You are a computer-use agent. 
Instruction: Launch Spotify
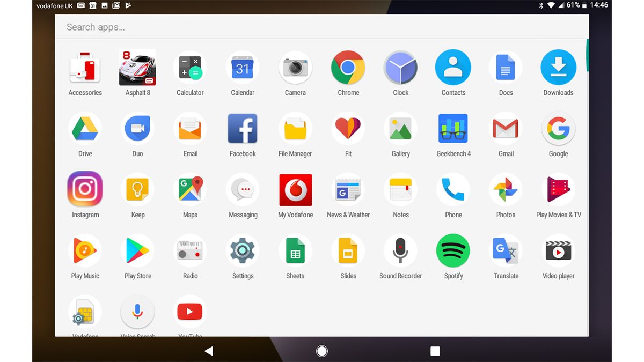(x=453, y=250)
